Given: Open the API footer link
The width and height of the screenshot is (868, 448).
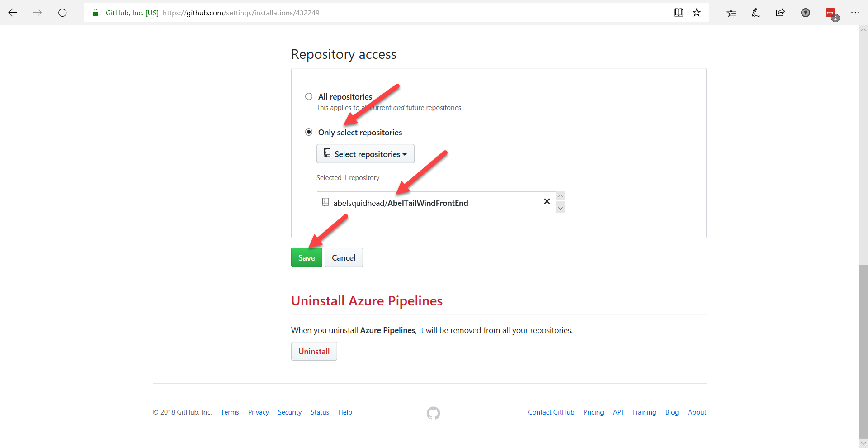Looking at the screenshot, I should [618, 412].
